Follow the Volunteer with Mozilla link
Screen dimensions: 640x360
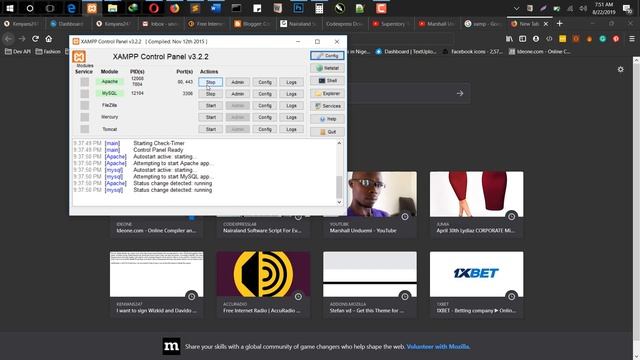(x=438, y=347)
